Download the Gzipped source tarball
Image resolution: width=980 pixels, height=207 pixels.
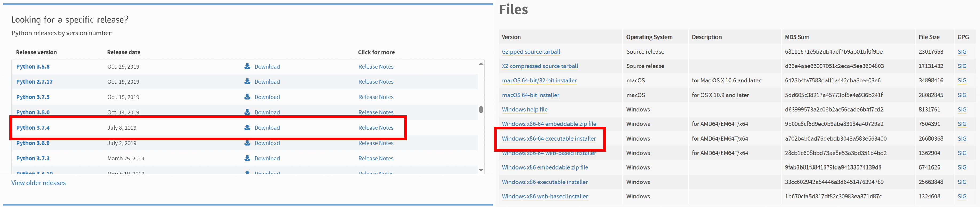tap(531, 52)
